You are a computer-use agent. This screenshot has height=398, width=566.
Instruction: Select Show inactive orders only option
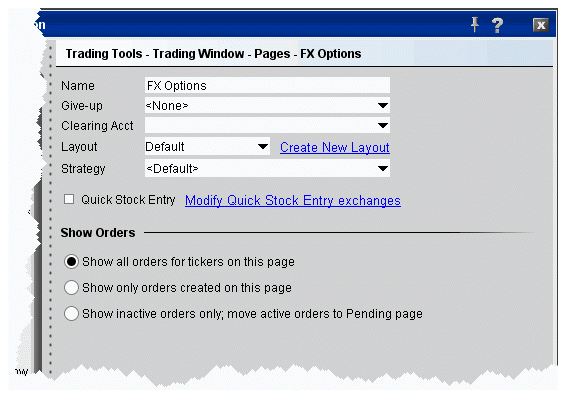71,314
